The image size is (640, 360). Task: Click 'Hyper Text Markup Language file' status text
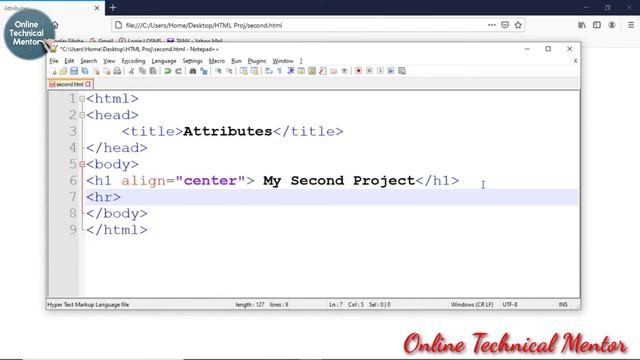tap(88, 304)
